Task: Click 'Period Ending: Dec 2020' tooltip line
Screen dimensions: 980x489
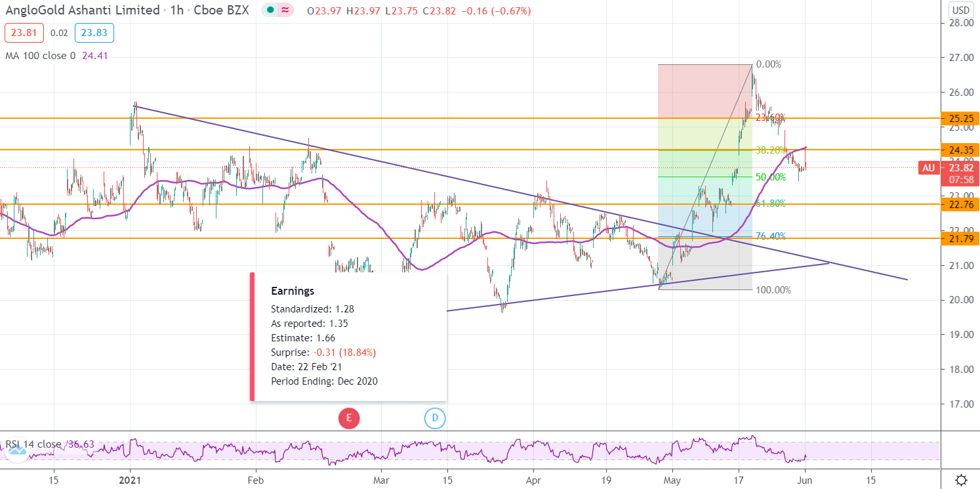Action: pyautogui.click(x=324, y=381)
